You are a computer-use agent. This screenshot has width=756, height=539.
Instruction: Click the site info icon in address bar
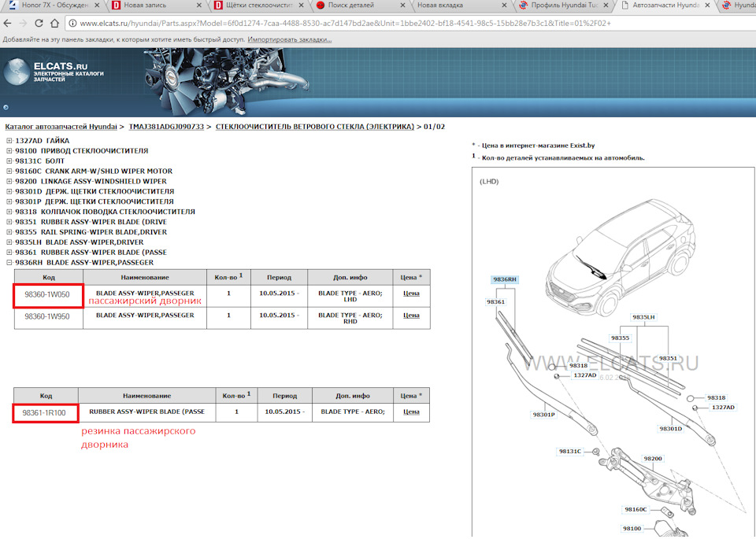click(x=72, y=23)
